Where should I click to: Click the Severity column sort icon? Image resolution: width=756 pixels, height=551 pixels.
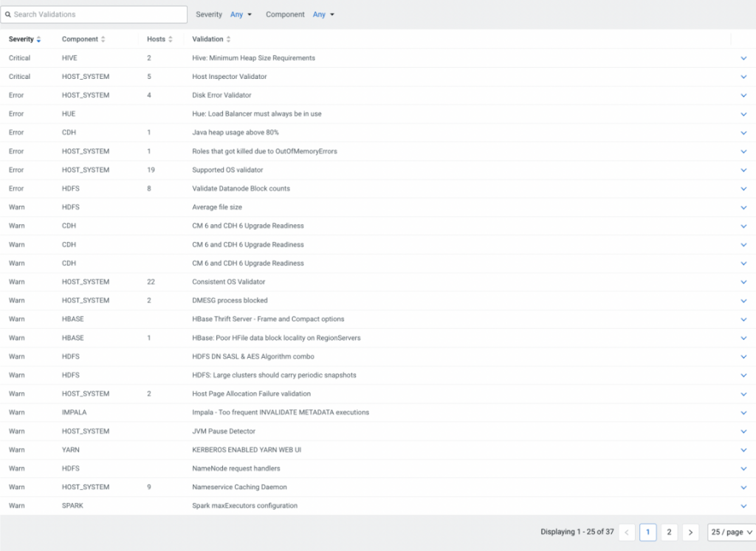click(x=38, y=39)
